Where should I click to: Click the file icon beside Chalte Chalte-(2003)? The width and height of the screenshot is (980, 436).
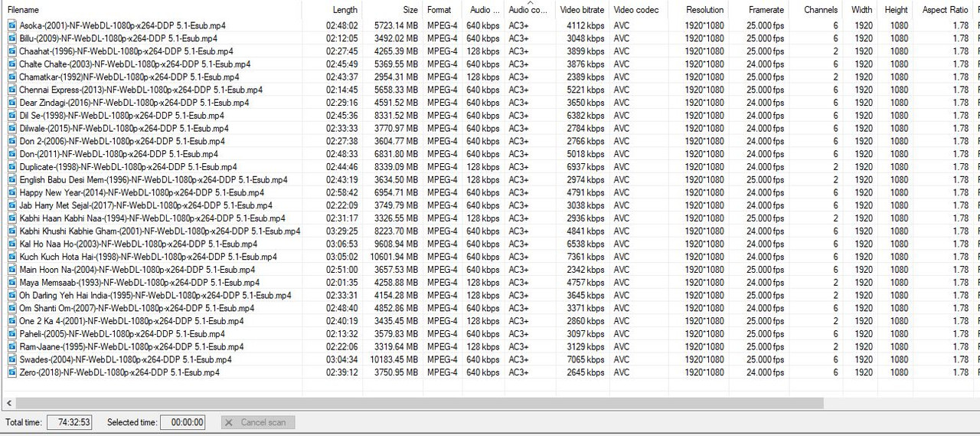[x=12, y=64]
